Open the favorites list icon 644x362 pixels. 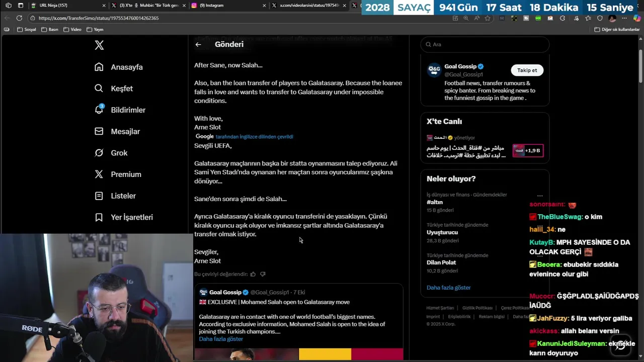tap(588, 18)
